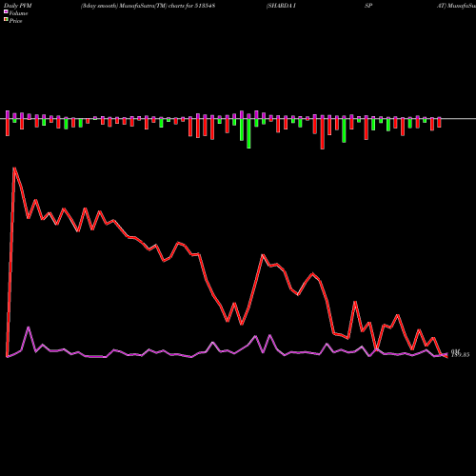Image resolution: width=476 pixels, height=476 pixels.
Task: Click the overlapping value label at the line ends
Action: 460,353
